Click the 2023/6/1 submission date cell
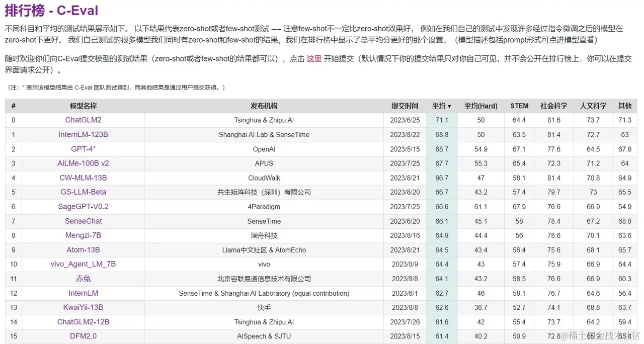Image resolution: width=644 pixels, height=344 pixels. click(x=405, y=293)
